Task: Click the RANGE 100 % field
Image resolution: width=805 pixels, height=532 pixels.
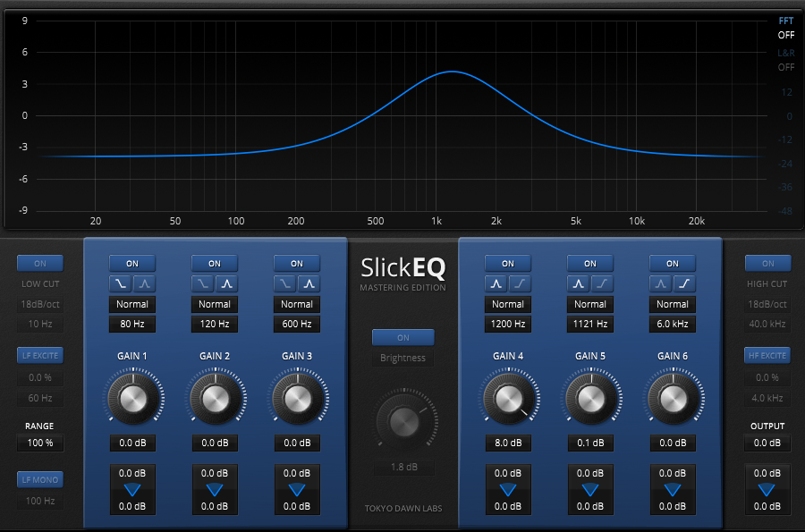Action: 40,443
